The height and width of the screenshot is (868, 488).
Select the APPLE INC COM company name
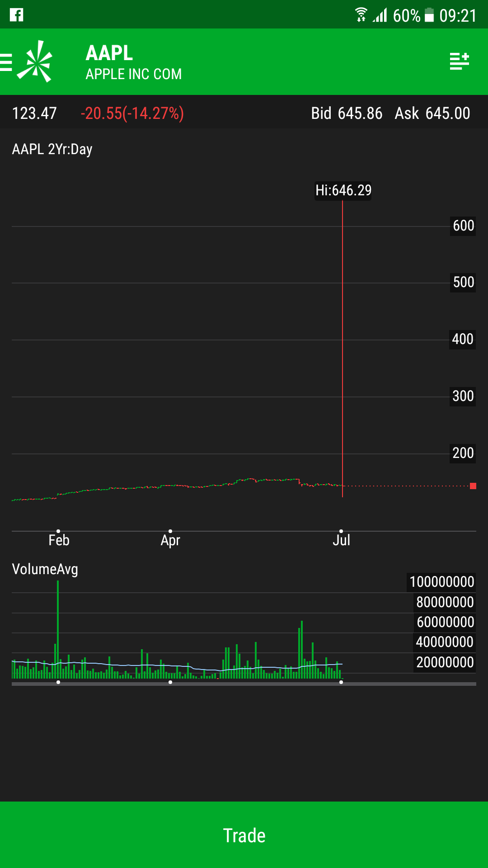pyautogui.click(x=134, y=74)
